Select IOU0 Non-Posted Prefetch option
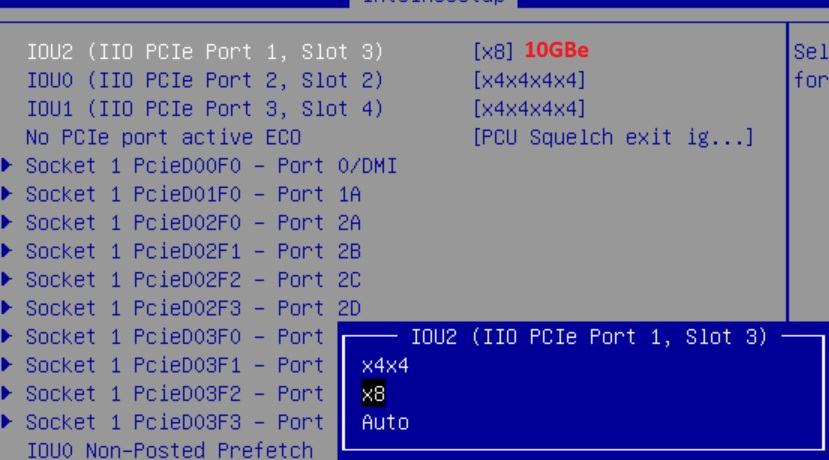This screenshot has width=829, height=460. [169, 450]
